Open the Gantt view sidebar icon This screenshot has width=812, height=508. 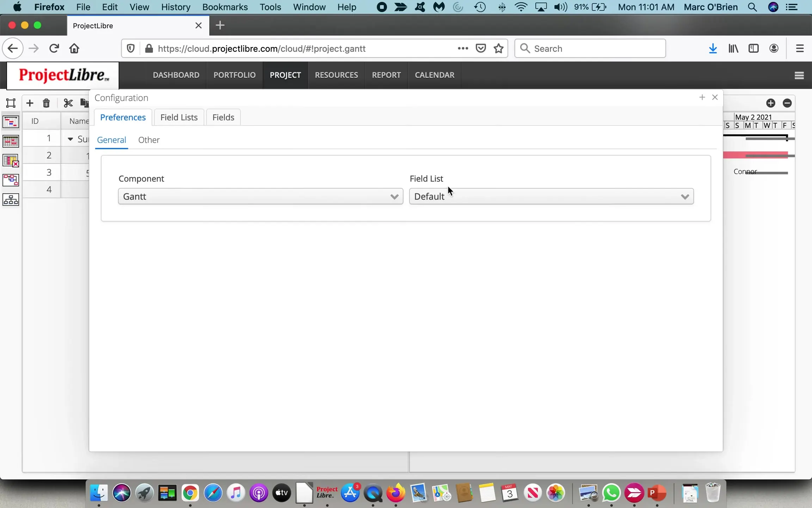pyautogui.click(x=11, y=122)
